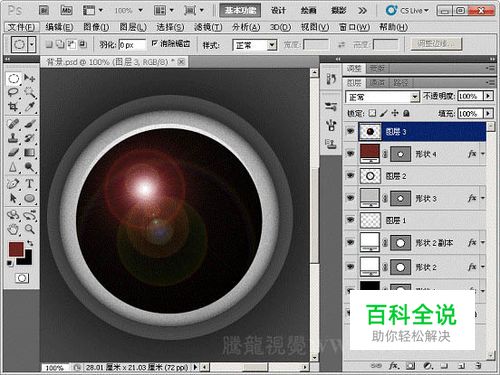Select the History Brush tool

pyautogui.click(x=30, y=138)
